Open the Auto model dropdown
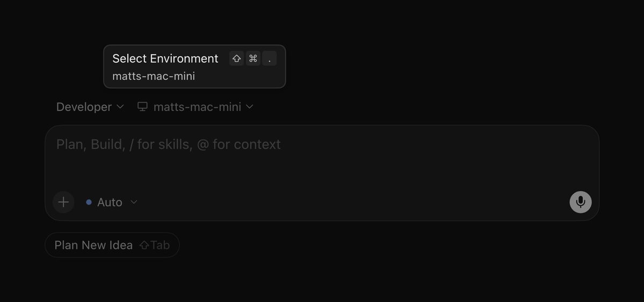Image resolution: width=644 pixels, height=302 pixels. 112,202
